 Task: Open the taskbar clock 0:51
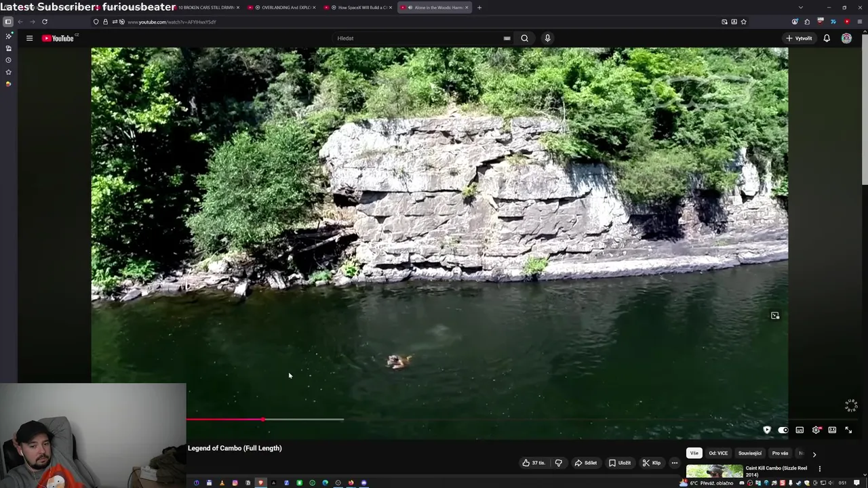tap(843, 483)
